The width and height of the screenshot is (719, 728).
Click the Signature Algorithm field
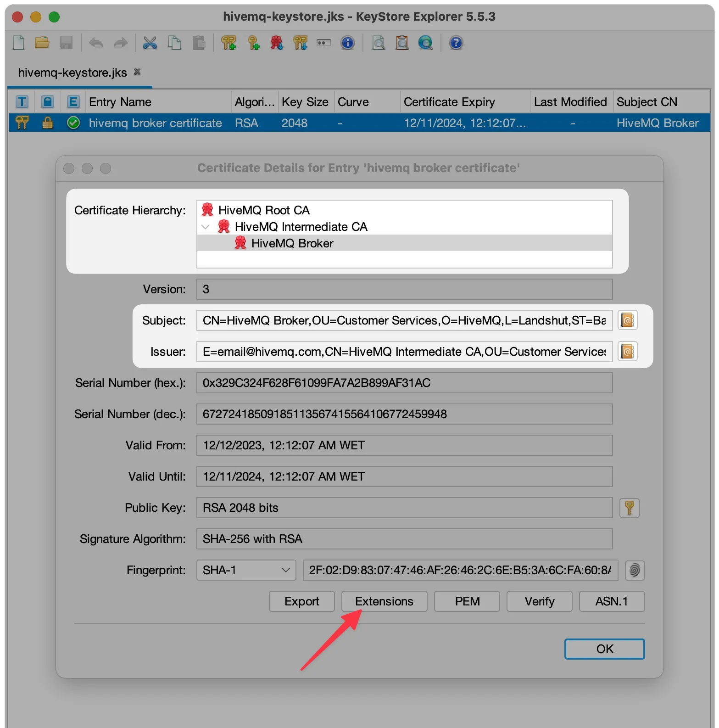[404, 539]
